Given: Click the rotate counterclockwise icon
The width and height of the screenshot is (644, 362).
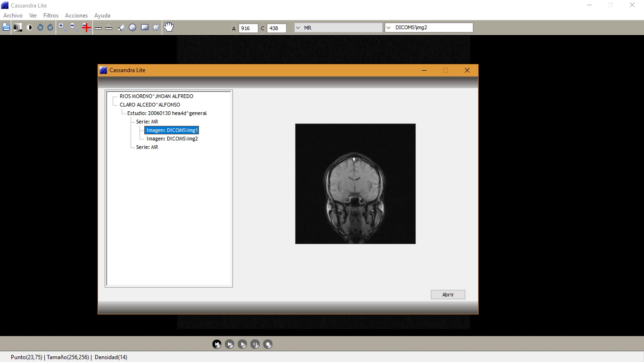Looking at the screenshot, I should coord(40,27).
